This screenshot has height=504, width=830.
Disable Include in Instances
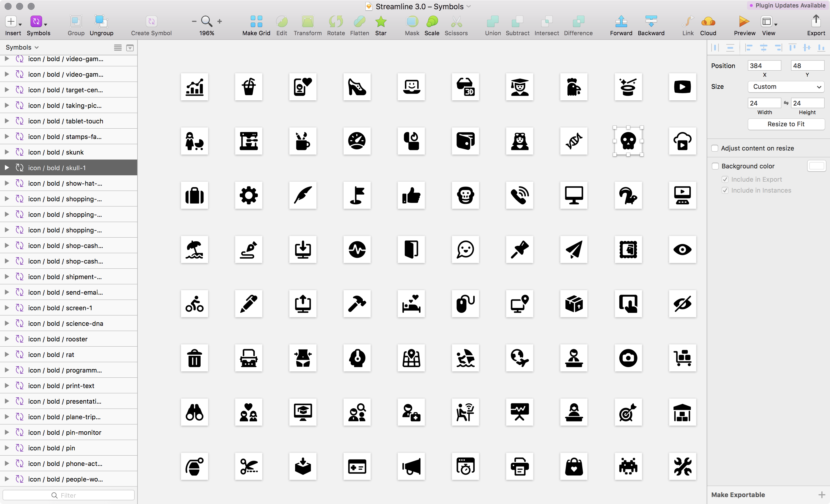coord(725,190)
